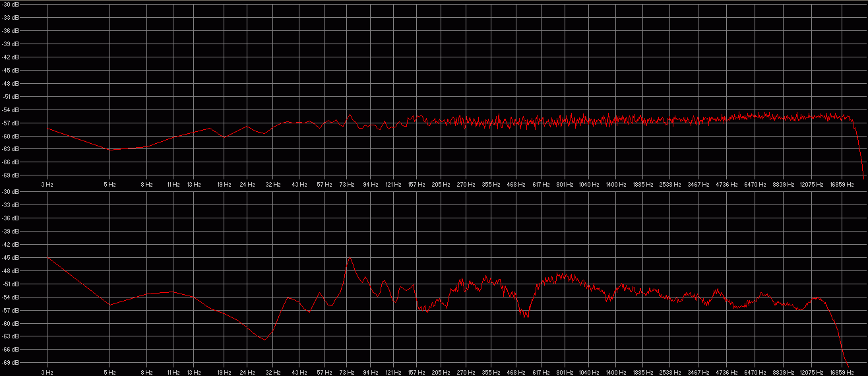Click the -48 dB label of the upper graph
Image resolution: width=868 pixels, height=376 pixels.
coord(11,84)
